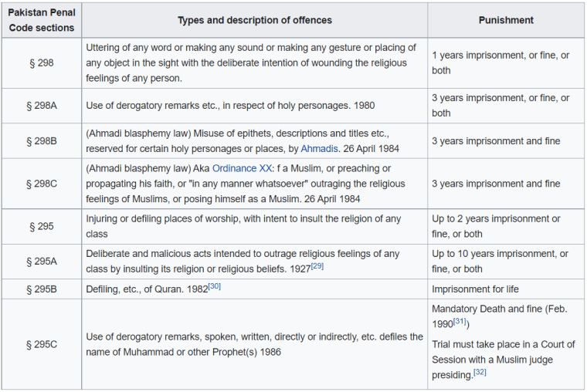Screen dimensions: 587x392
Task: Click the Imprisonment for life cell
Action: pos(476,289)
